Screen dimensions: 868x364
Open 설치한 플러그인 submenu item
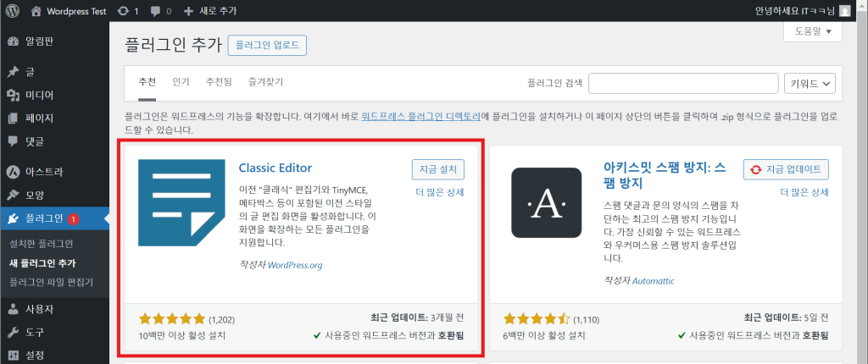coord(42,244)
